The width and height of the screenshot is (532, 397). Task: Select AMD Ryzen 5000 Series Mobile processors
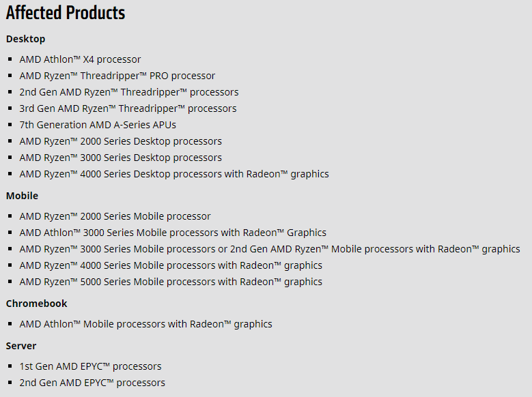pos(171,282)
